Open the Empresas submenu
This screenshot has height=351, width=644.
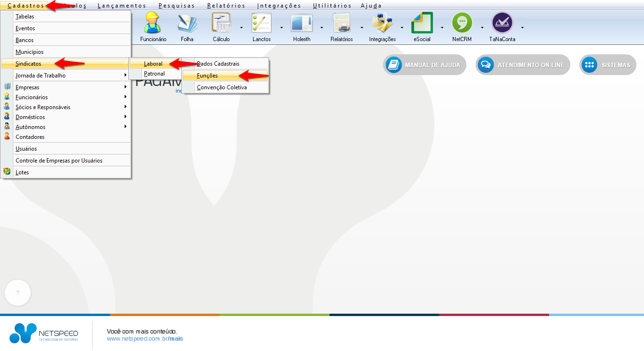pyautogui.click(x=66, y=87)
